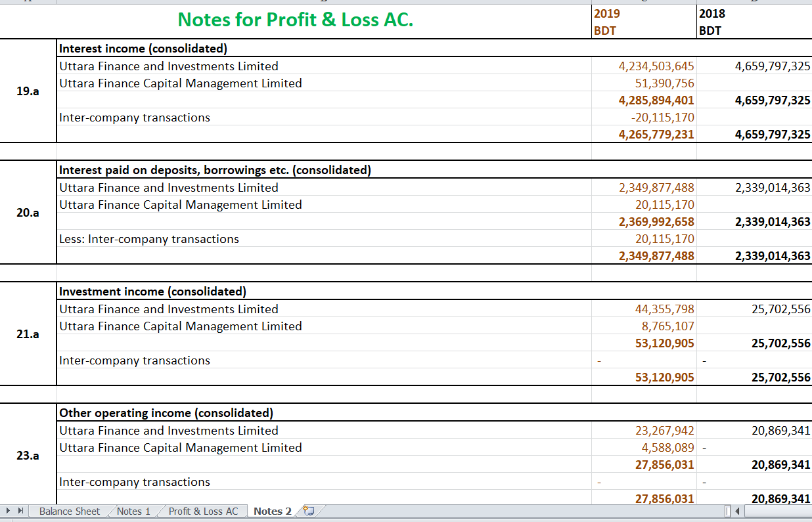Go to the Profit & Loss AC tab
This screenshot has height=522, width=812.
pos(204,511)
